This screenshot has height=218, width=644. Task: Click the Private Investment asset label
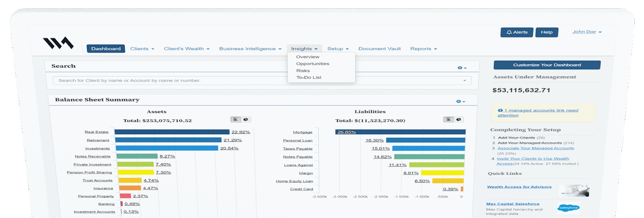[92, 164]
